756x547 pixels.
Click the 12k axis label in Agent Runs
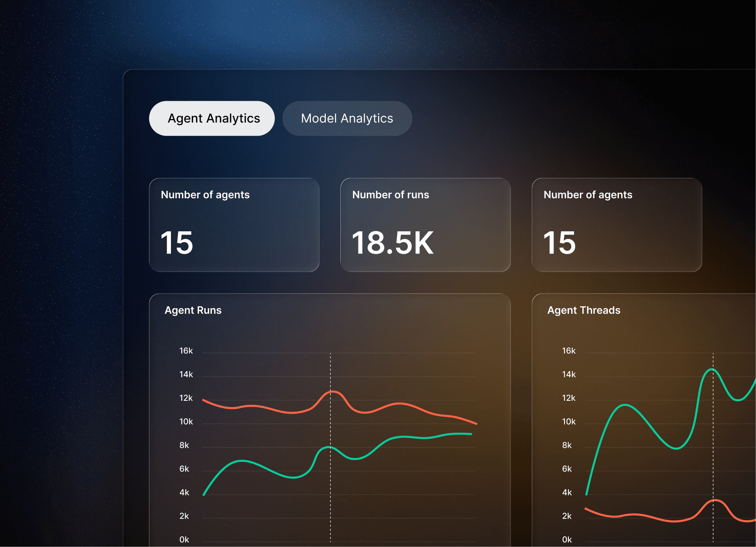point(186,398)
